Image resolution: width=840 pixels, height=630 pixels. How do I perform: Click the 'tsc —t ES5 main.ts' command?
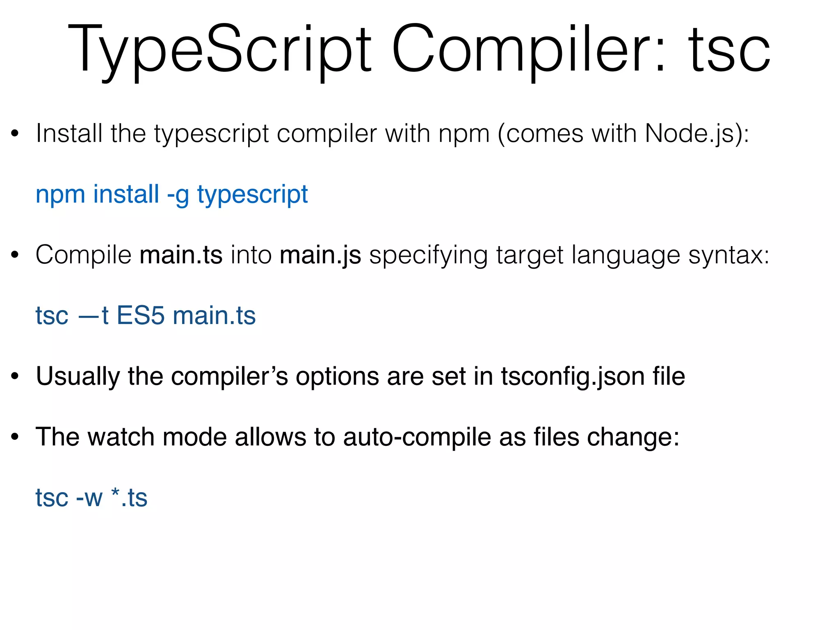(146, 316)
